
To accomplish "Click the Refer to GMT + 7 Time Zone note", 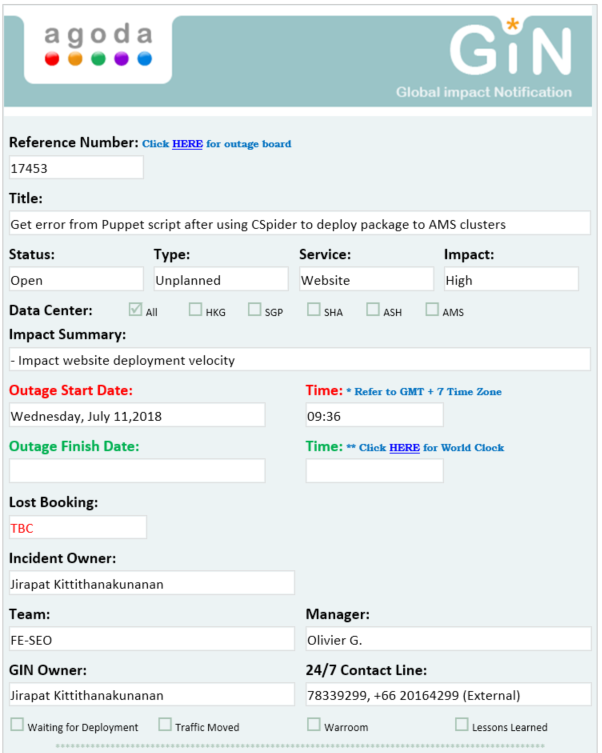I will (424, 391).
